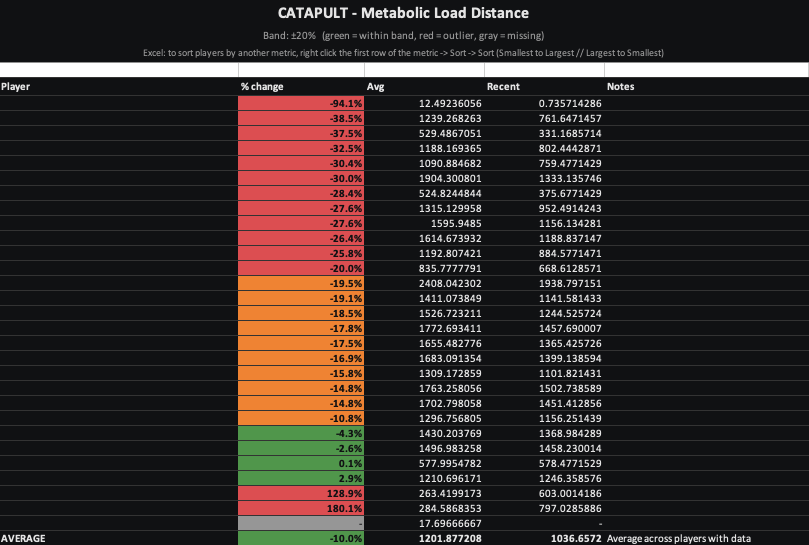Click the 'Avg' column header cell

pyautogui.click(x=376, y=87)
